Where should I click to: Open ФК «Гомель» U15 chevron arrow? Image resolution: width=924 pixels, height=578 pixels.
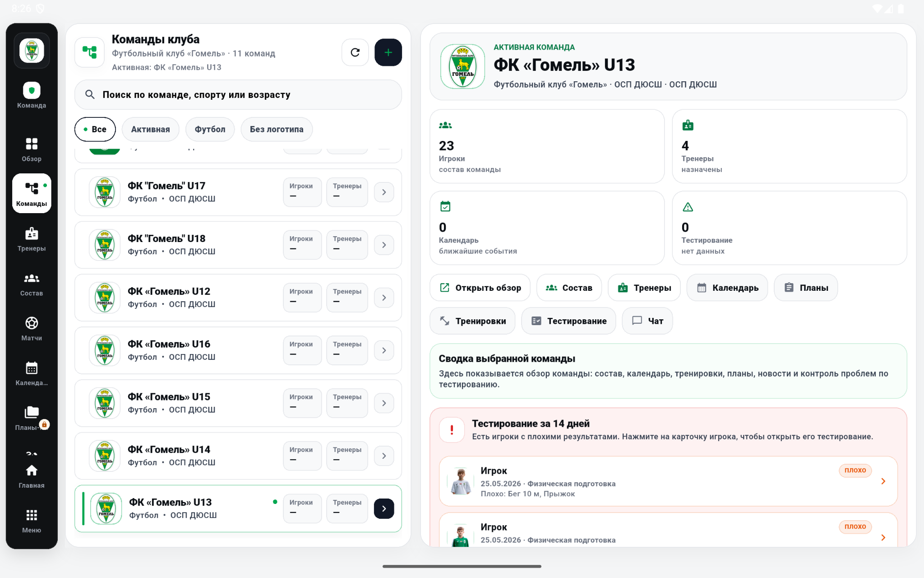click(x=384, y=403)
